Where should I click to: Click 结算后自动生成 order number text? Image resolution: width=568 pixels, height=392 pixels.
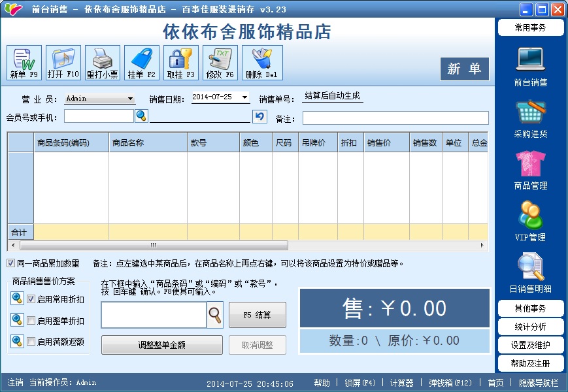click(x=332, y=96)
